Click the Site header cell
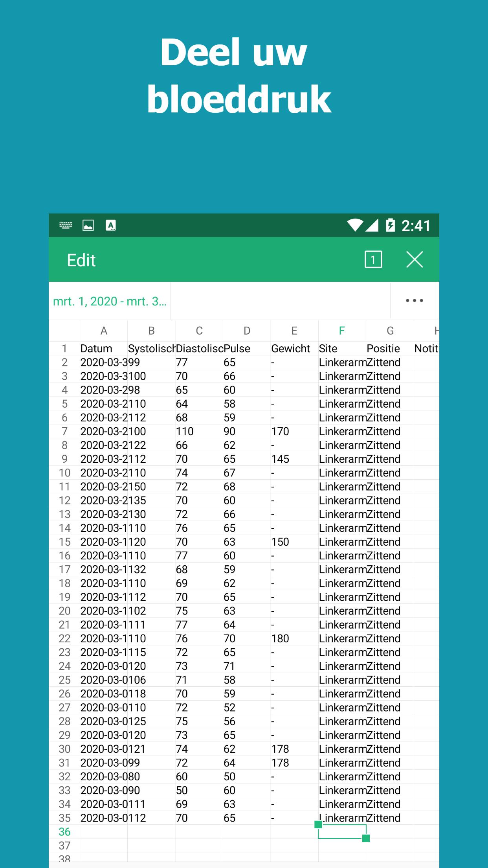 (x=342, y=349)
